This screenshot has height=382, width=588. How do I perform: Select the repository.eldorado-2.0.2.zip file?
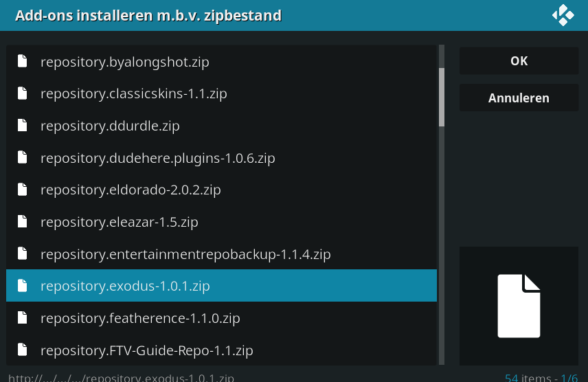pyautogui.click(x=131, y=190)
